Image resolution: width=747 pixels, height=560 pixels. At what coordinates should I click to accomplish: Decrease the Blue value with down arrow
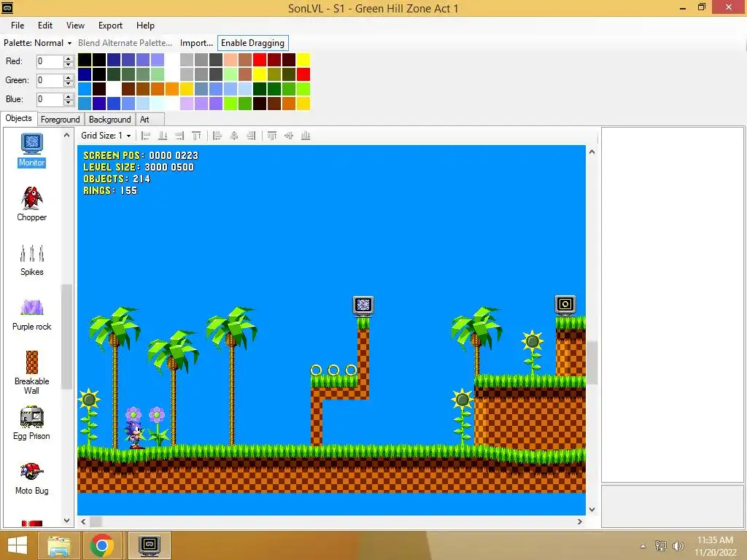(x=68, y=102)
